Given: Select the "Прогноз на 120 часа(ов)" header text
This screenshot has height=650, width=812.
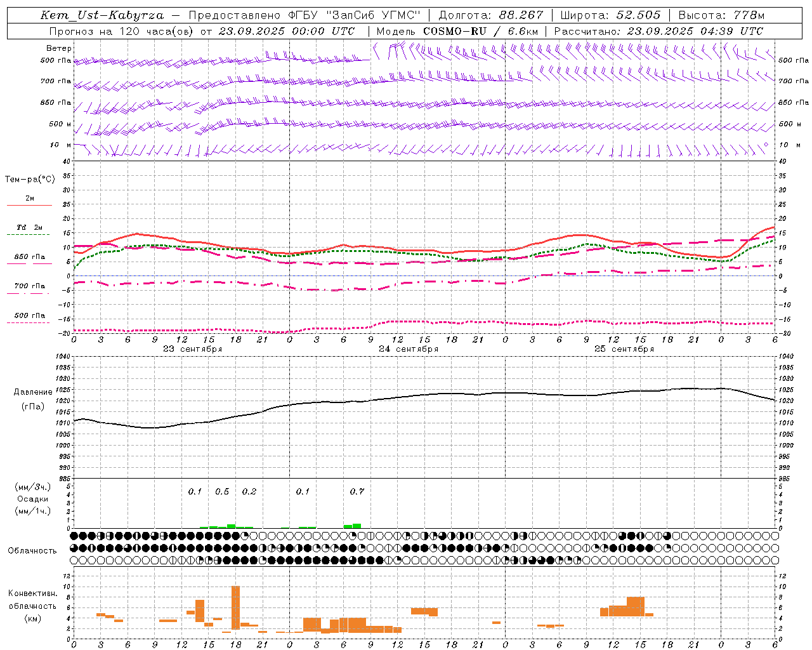Looking at the screenshot, I should click(122, 31).
